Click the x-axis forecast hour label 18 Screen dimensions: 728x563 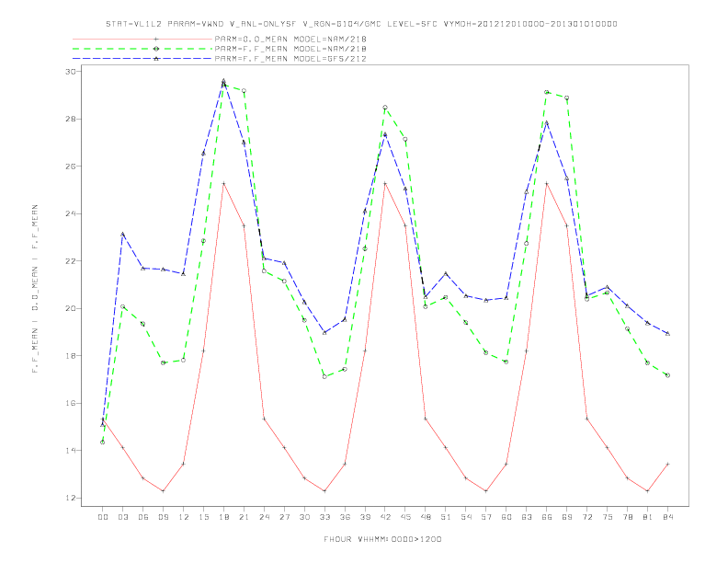[223, 517]
